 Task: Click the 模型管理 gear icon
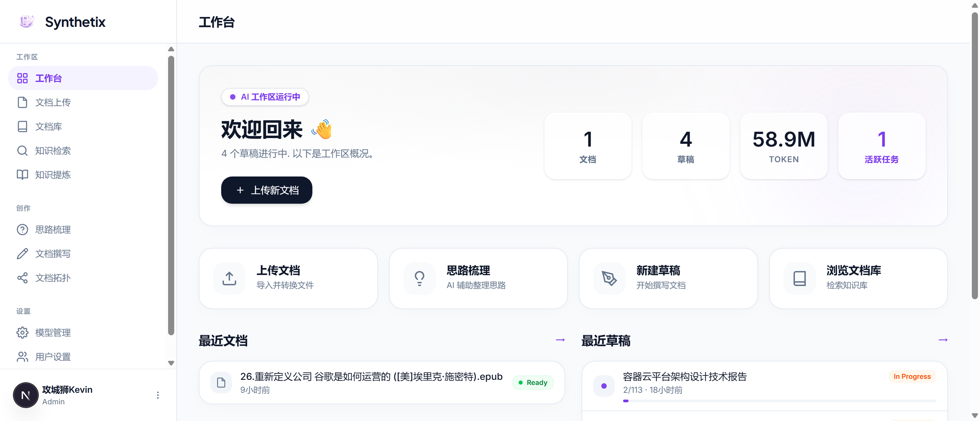pyautogui.click(x=22, y=332)
